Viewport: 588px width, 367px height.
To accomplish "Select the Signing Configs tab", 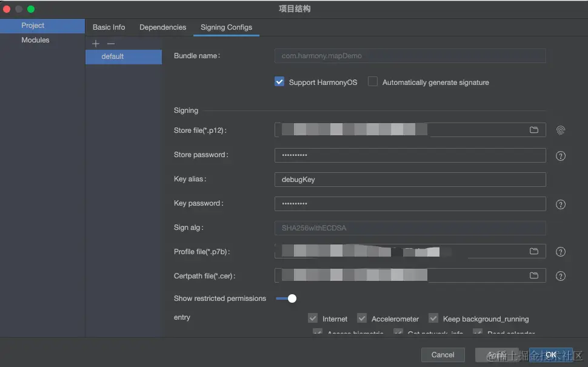I will [x=226, y=27].
